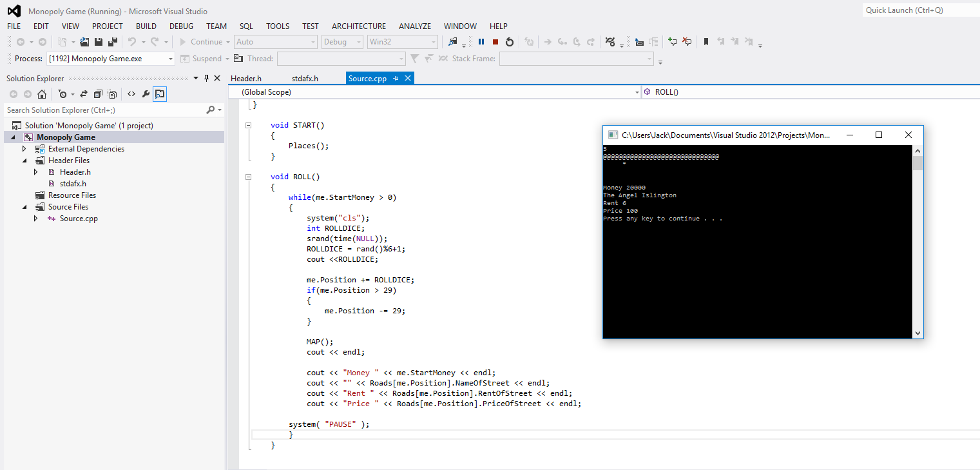Viewport: 980px width, 470px height.
Task: Save the current file with the floppy icon
Action: [x=99, y=42]
